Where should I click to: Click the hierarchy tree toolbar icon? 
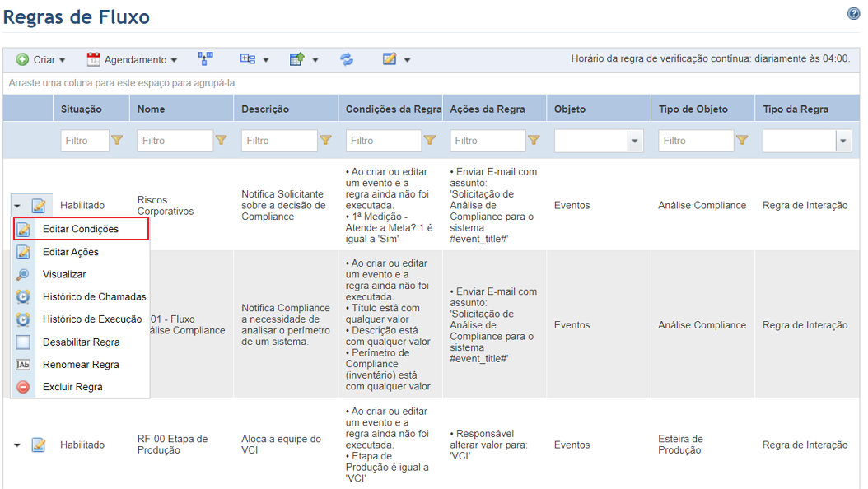pyautogui.click(x=205, y=58)
